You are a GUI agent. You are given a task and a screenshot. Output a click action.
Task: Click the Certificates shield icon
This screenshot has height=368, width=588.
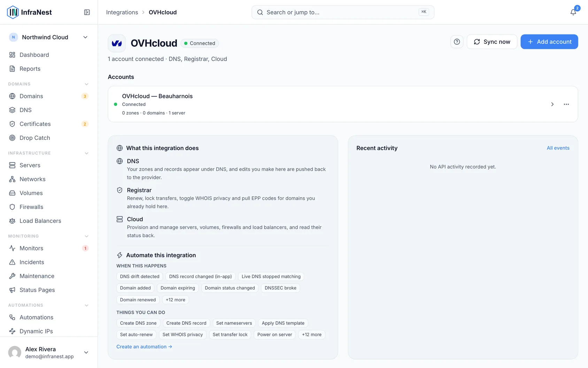coord(12,124)
